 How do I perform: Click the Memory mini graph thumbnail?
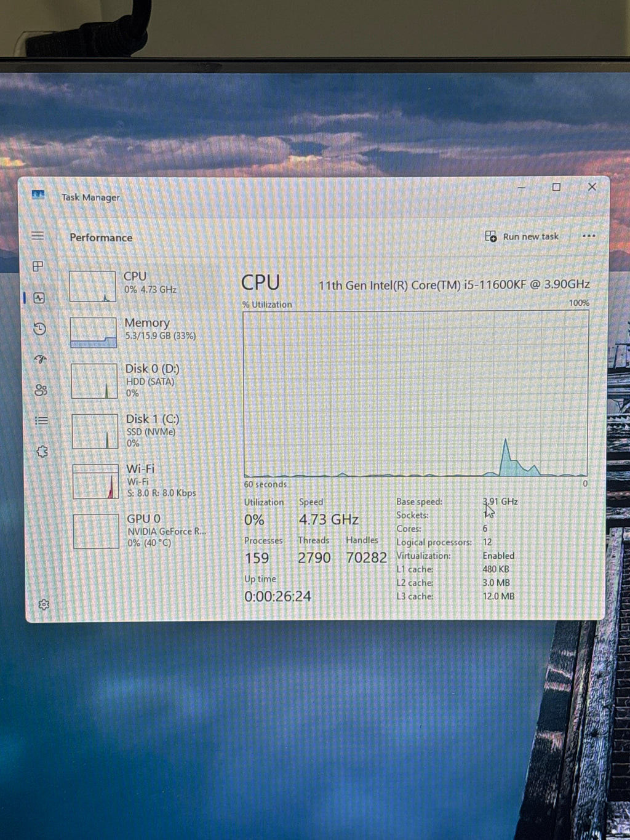click(x=93, y=332)
